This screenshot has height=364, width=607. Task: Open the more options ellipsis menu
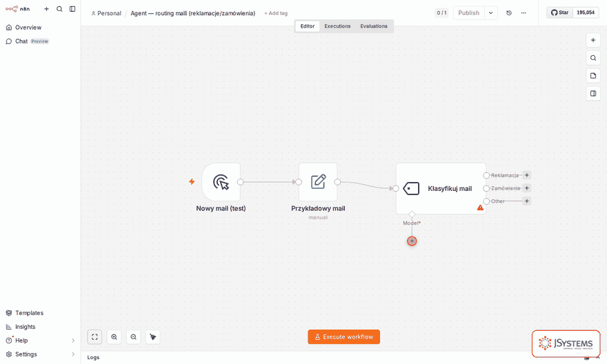pos(524,13)
